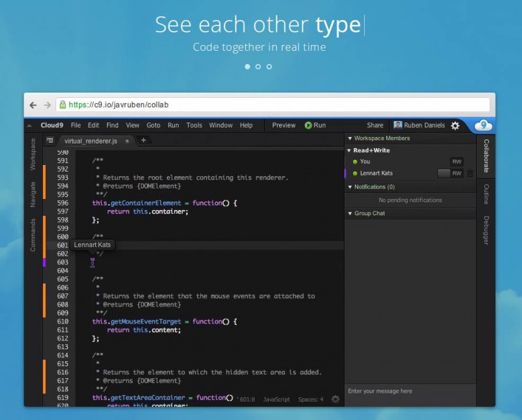Remove Lennart Kats using the trash icon

(x=470, y=173)
